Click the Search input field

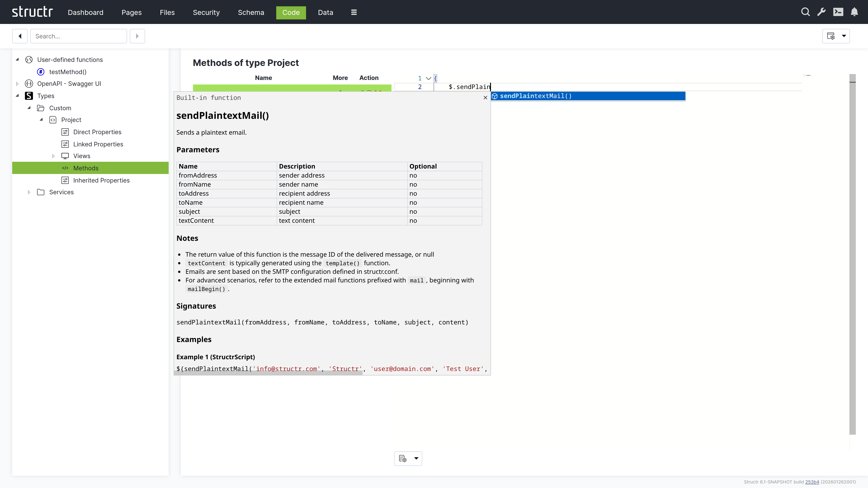point(78,36)
